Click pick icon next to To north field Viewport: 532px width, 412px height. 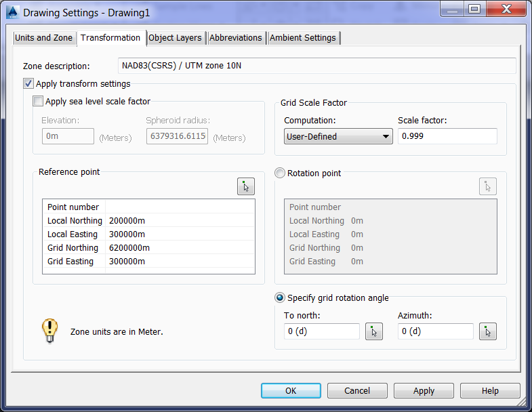[374, 331]
